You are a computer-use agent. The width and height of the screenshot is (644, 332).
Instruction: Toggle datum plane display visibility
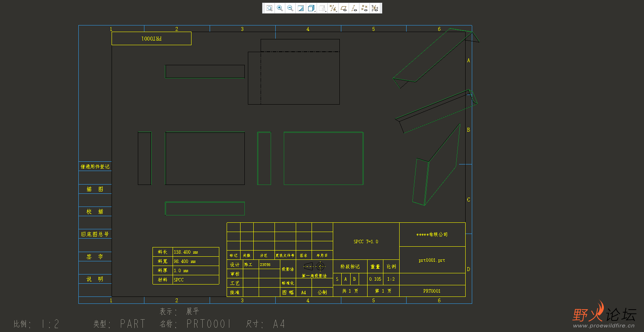(344, 8)
